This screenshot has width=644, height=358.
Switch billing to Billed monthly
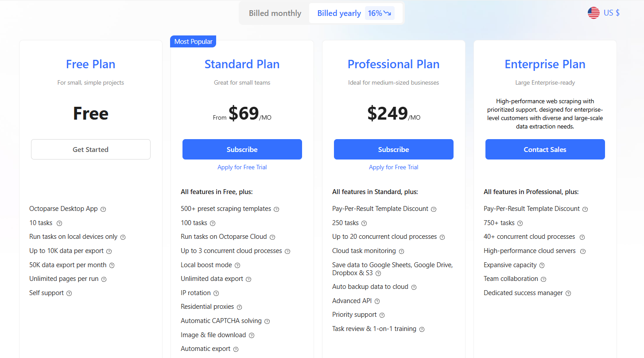275,13
